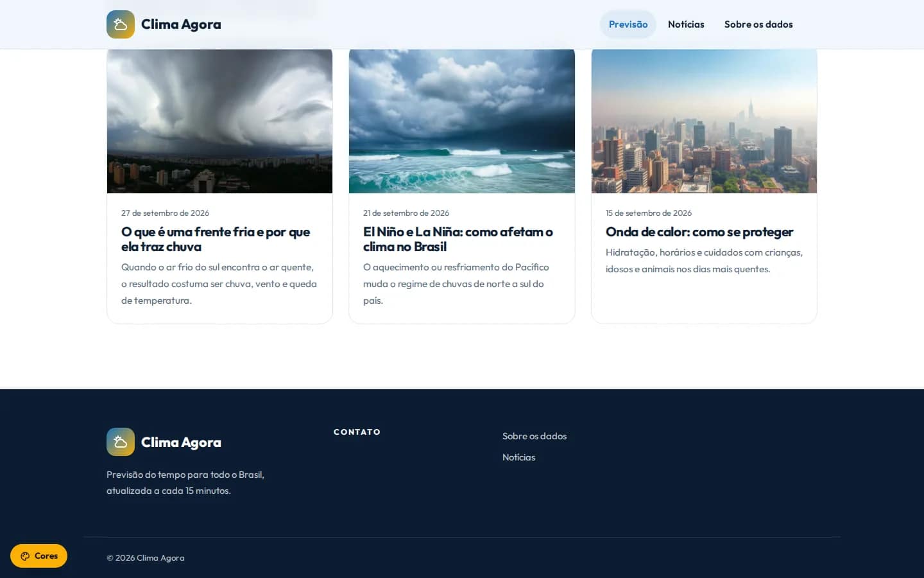Open the Cores theme button
This screenshot has width=924, height=578.
pyautogui.click(x=38, y=556)
